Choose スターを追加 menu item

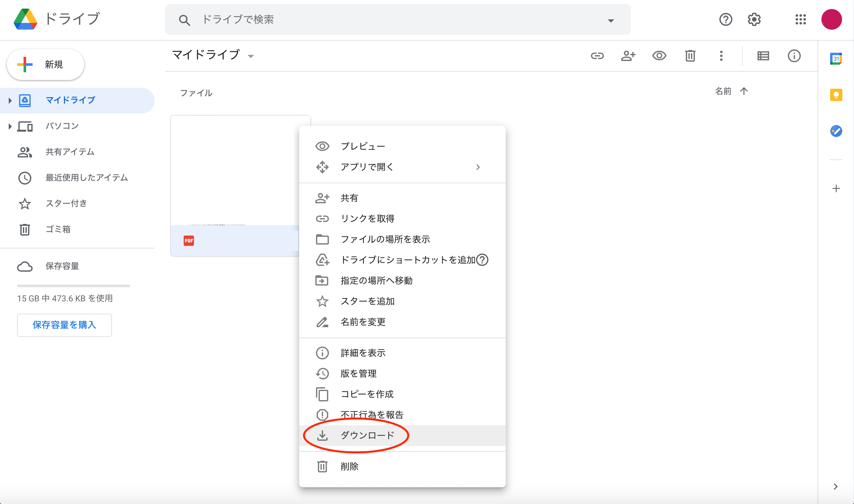click(402, 302)
